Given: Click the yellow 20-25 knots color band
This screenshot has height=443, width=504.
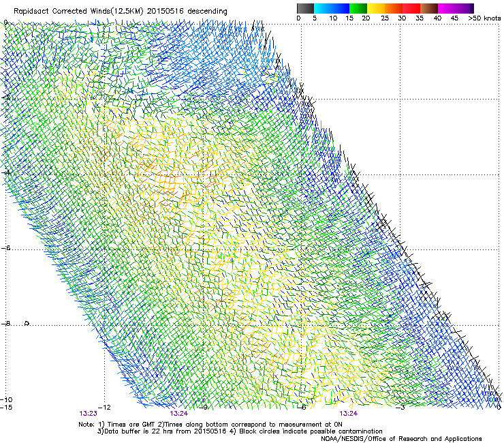Looking at the screenshot, I should click(x=376, y=8).
